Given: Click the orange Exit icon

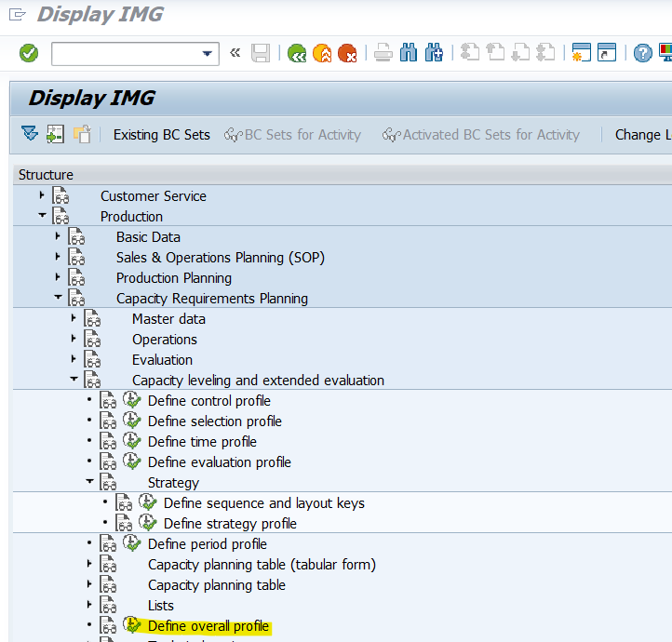Looking at the screenshot, I should point(322,54).
